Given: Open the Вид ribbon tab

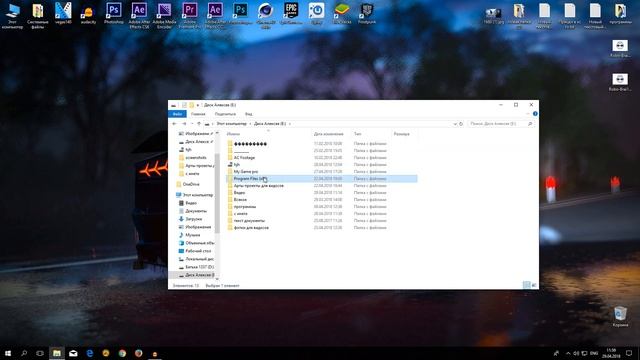Looking at the screenshot, I should [x=249, y=114].
